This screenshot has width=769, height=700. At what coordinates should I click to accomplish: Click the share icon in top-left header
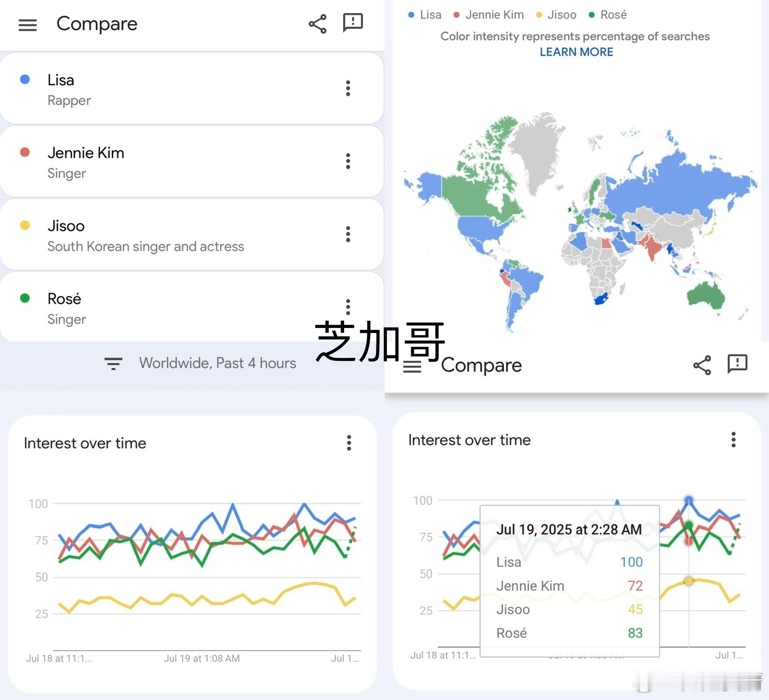[x=318, y=24]
